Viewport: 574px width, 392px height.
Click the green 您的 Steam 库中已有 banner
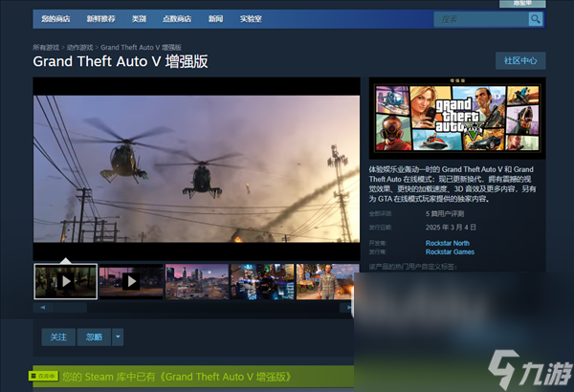pyautogui.click(x=193, y=377)
